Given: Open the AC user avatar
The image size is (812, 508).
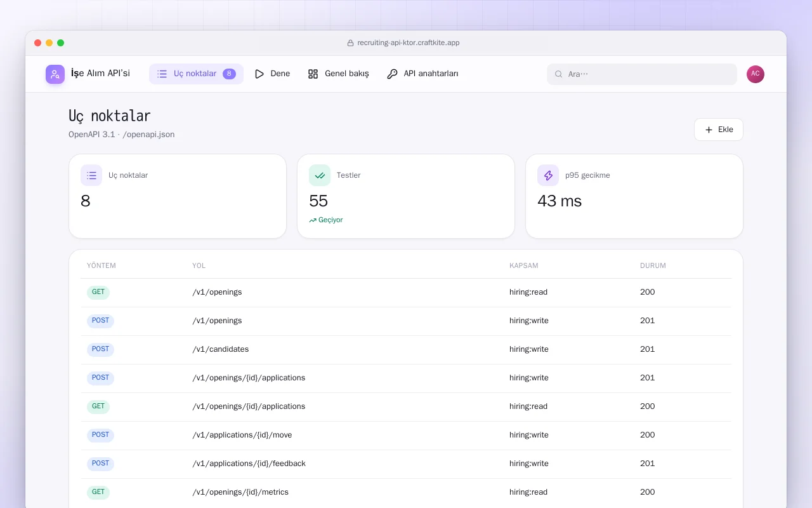Looking at the screenshot, I should click(x=756, y=74).
